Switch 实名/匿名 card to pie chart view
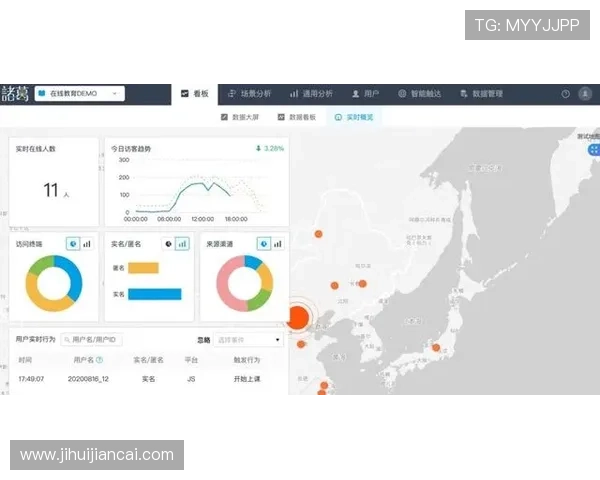600x480 pixels. [x=168, y=243]
